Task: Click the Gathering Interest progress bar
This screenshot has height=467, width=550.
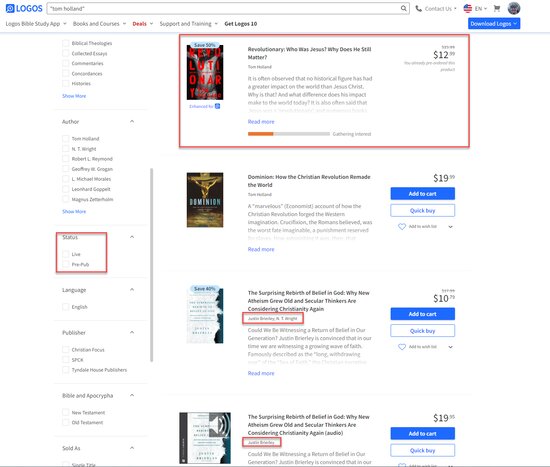Action: (x=289, y=134)
